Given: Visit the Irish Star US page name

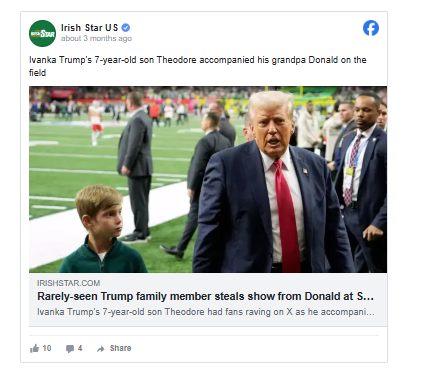Looking at the screenshot, I should tap(89, 28).
